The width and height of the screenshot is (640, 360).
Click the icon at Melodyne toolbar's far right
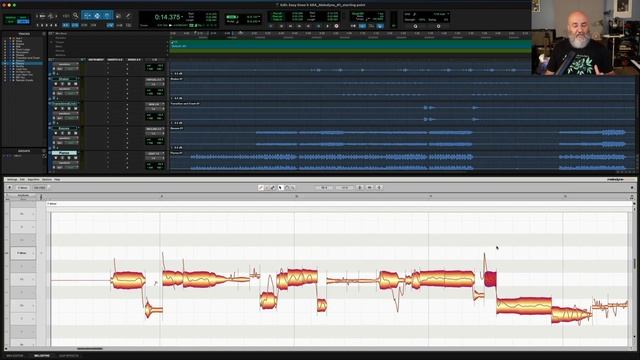coord(632,188)
